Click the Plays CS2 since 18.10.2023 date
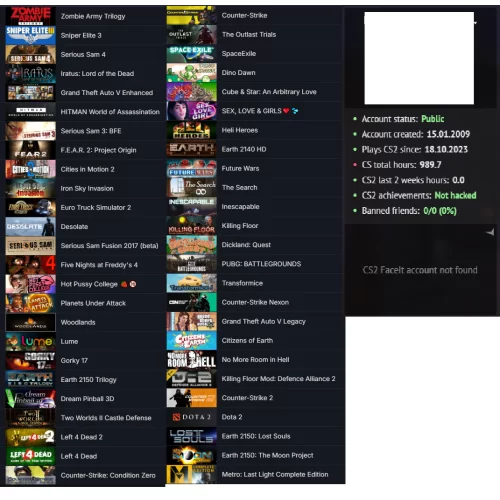This screenshot has width=500, height=500. (x=446, y=150)
